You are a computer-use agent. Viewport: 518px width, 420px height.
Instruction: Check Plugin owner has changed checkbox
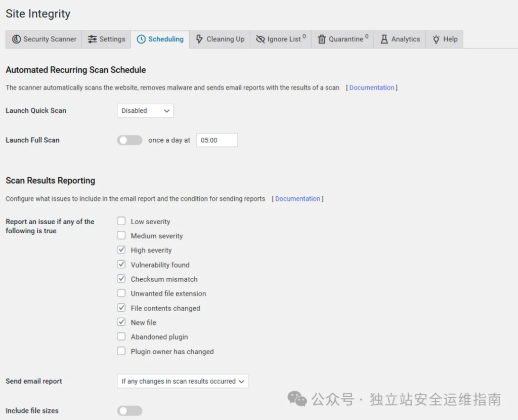[121, 351]
